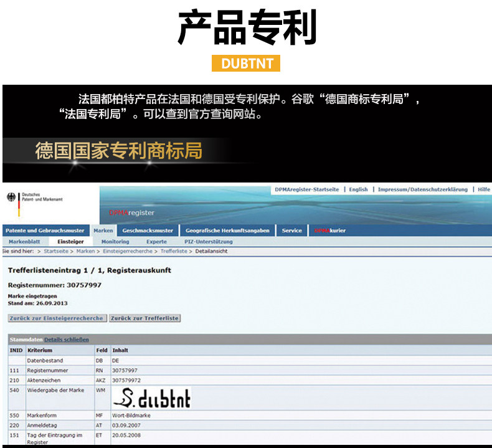Click the DPMAregister banner logo

pyautogui.click(x=131, y=212)
